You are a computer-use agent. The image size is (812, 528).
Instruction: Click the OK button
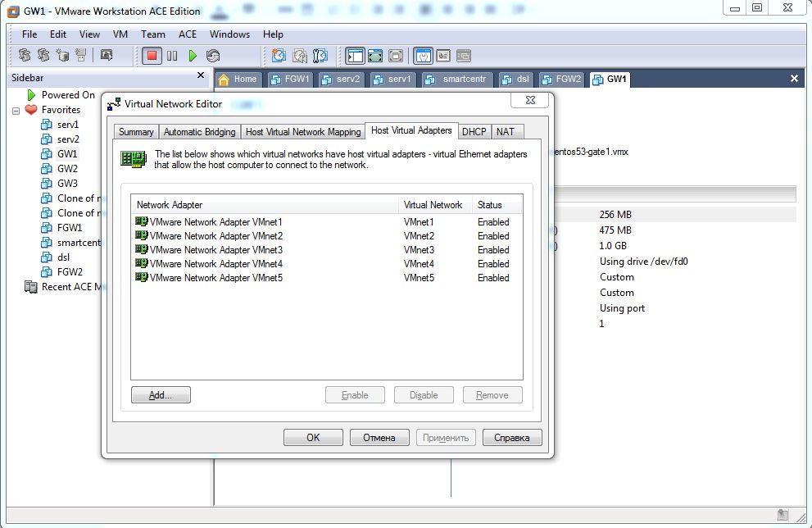[313, 438]
